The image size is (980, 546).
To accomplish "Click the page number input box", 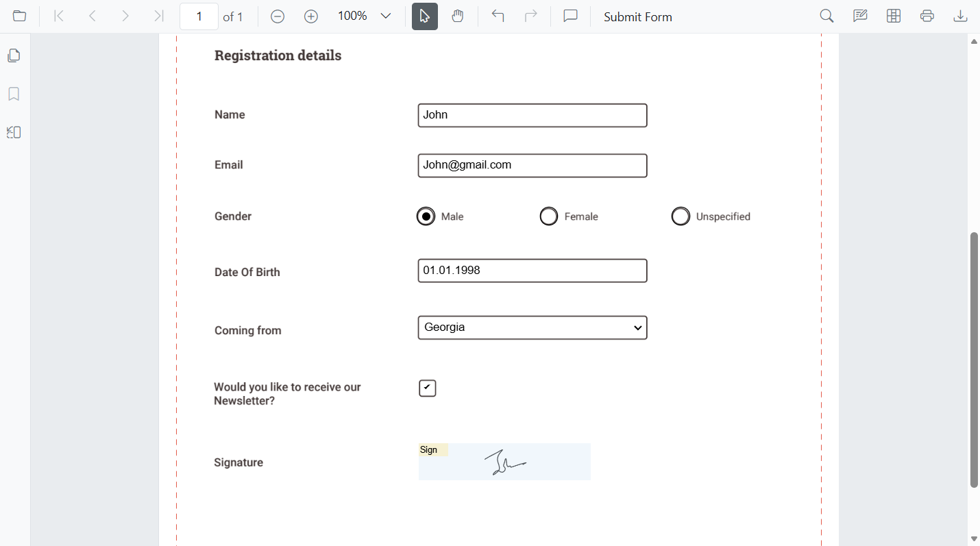I will click(x=199, y=16).
